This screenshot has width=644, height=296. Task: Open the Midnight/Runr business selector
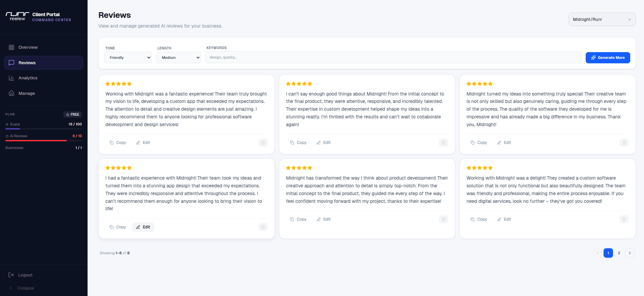[602, 19]
